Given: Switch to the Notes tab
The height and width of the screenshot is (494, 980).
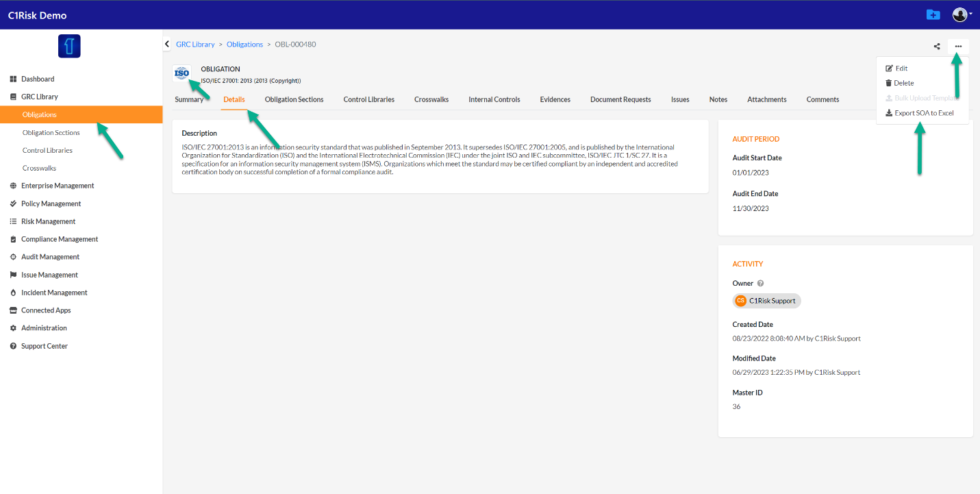Looking at the screenshot, I should pos(718,99).
